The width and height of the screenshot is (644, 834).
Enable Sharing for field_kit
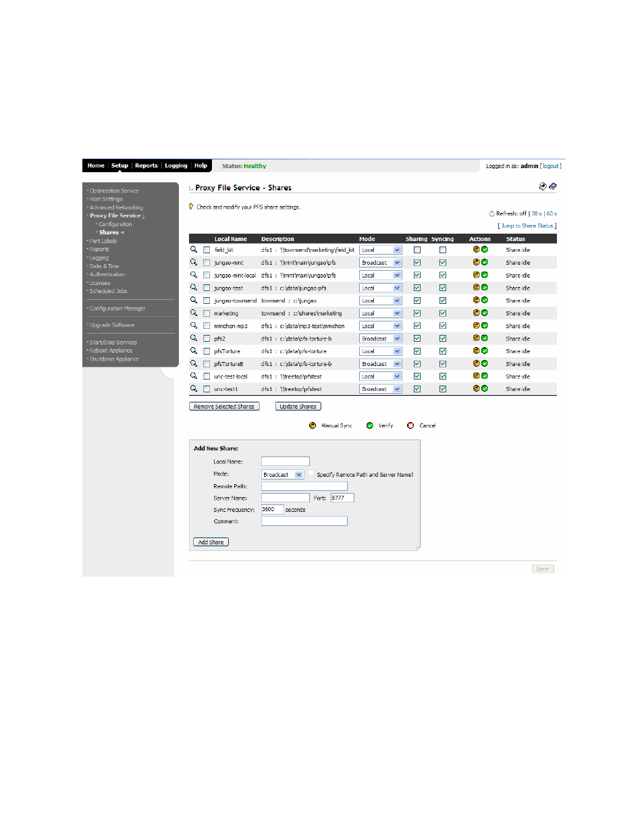tap(417, 250)
